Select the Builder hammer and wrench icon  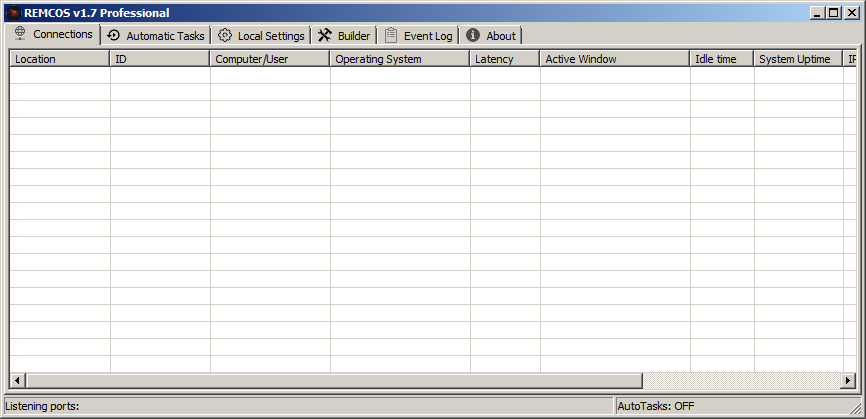(x=325, y=35)
